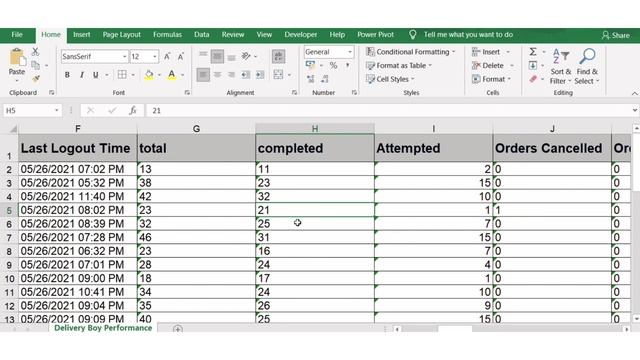Click the Percent Style icon
The image size is (640, 360).
pyautogui.click(x=333, y=65)
